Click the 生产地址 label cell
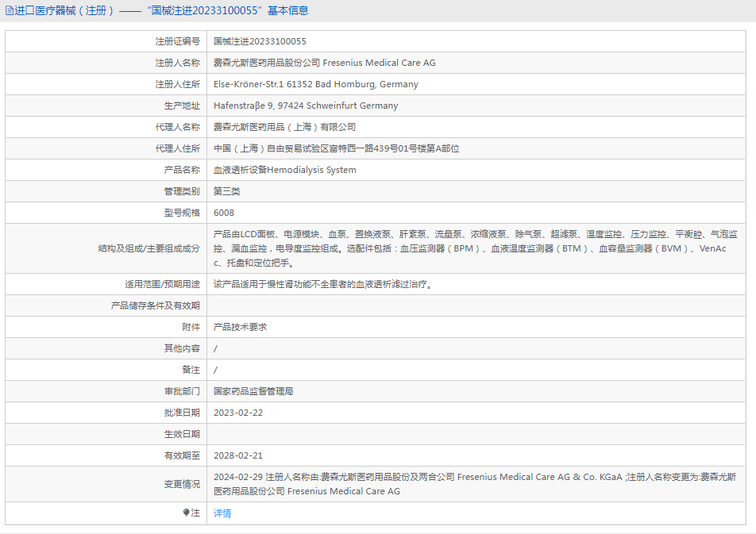The image size is (756, 534). click(x=106, y=106)
